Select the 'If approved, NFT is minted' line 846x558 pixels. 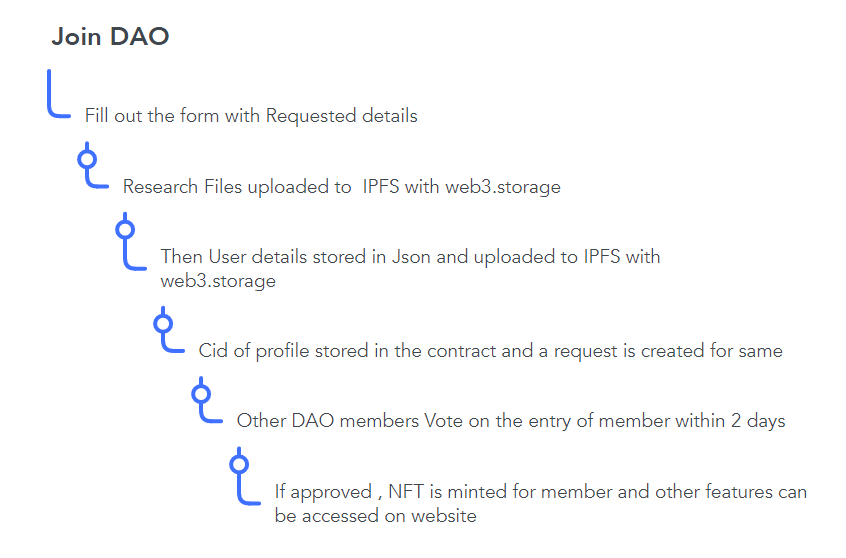click(x=540, y=491)
